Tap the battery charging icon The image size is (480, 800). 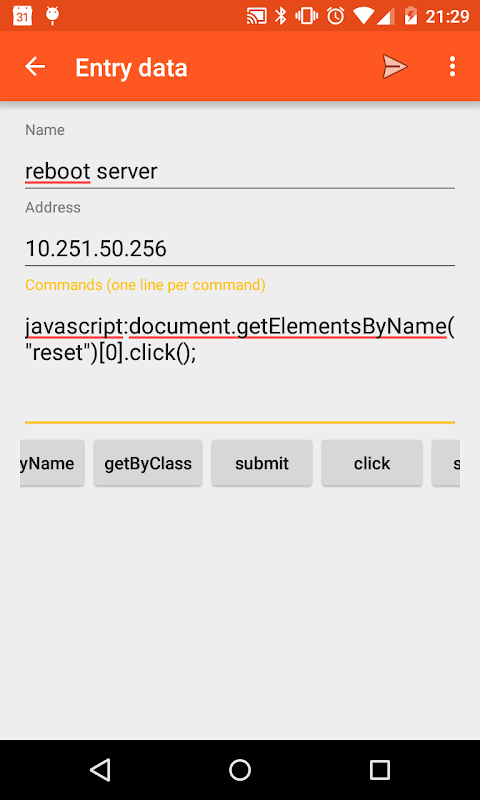click(411, 16)
